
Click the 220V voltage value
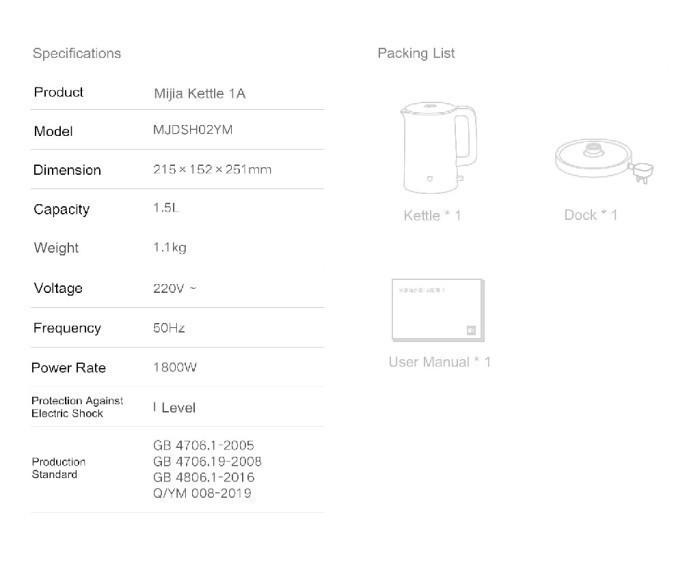point(174,288)
